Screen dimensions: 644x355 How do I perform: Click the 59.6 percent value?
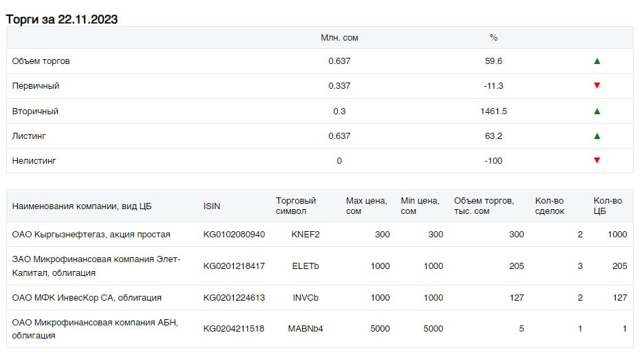(493, 61)
